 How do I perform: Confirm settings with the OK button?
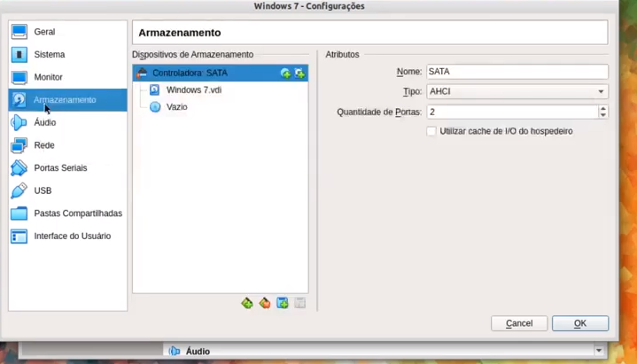tap(580, 323)
